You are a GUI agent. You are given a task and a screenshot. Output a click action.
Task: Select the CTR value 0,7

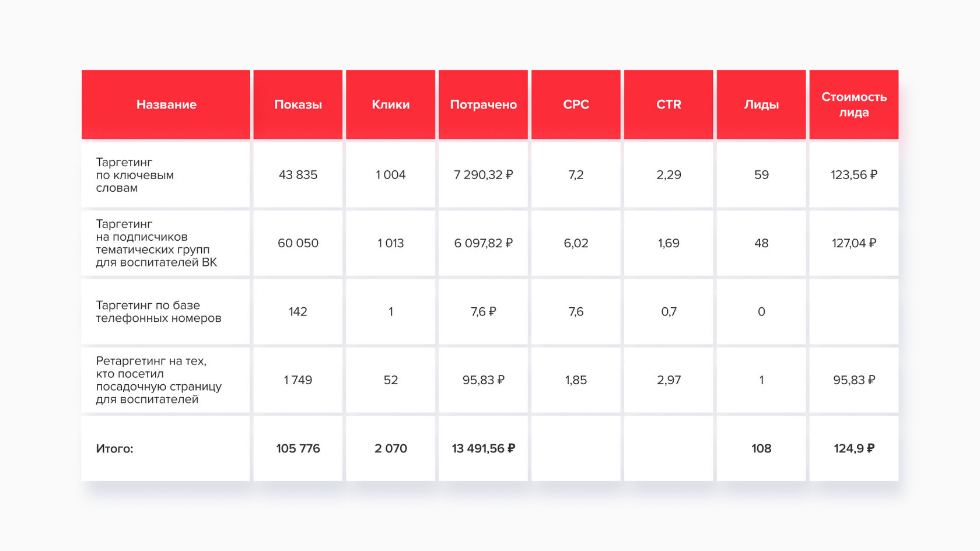pos(668,312)
